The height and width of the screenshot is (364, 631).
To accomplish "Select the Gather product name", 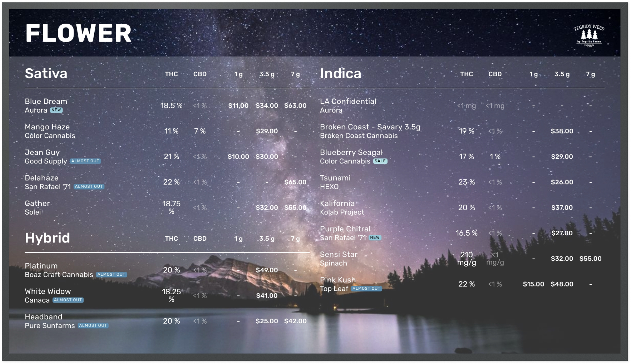I will (x=37, y=203).
